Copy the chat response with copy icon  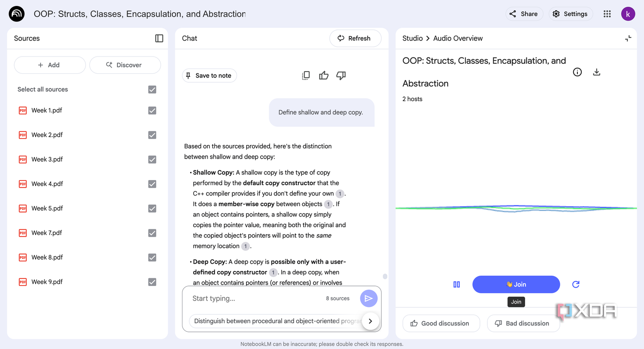[x=306, y=75]
